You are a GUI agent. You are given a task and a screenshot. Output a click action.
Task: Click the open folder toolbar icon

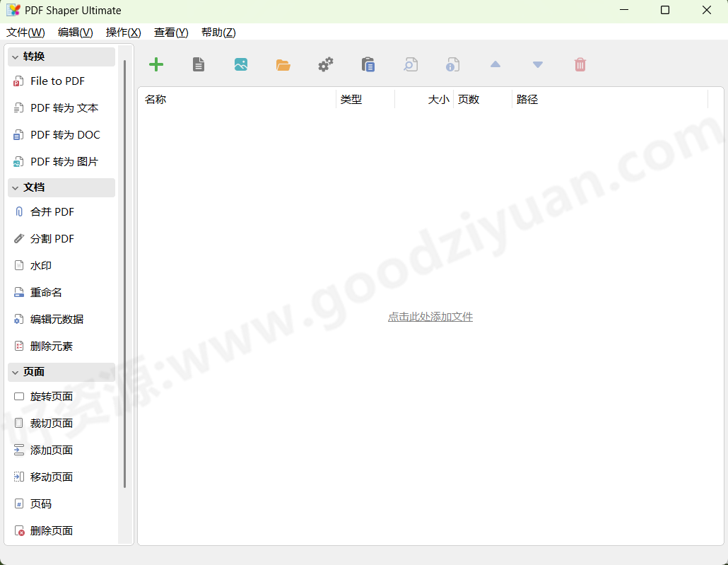click(283, 64)
